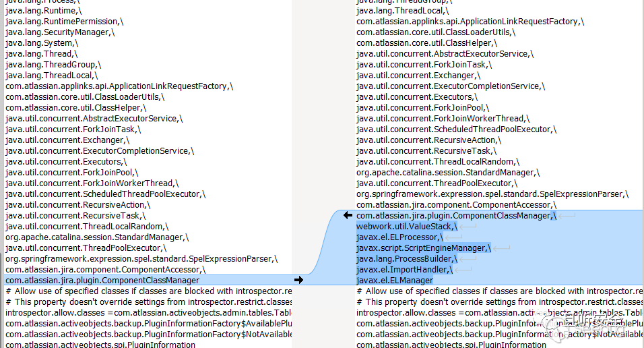Select the line 'javax.el.ImportHandler,\'
This screenshot has width=644, height=348.
tap(404, 269)
